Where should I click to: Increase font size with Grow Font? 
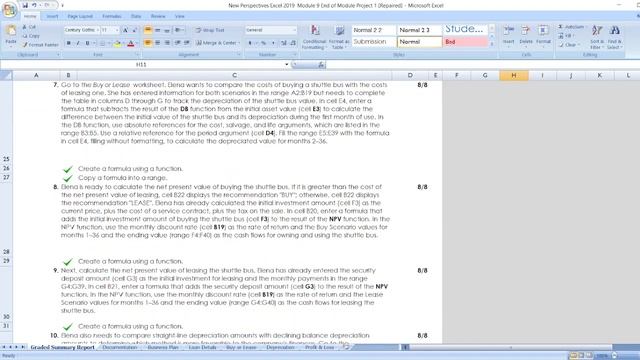click(x=125, y=30)
